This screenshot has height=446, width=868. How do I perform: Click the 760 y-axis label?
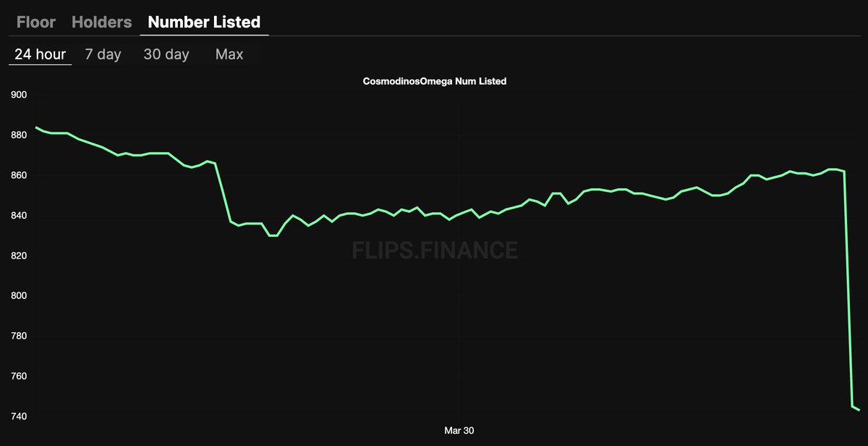click(x=19, y=376)
